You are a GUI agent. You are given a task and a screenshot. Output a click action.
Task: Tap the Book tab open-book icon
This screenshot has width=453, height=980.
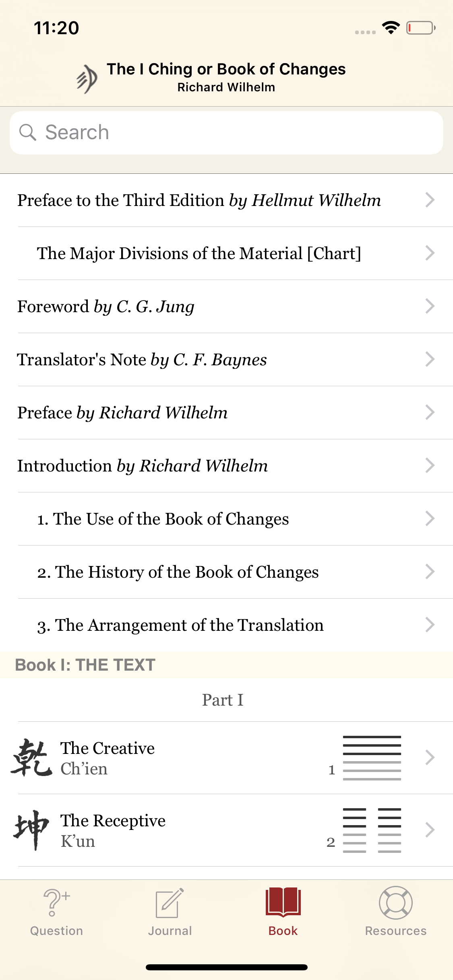pos(283,902)
